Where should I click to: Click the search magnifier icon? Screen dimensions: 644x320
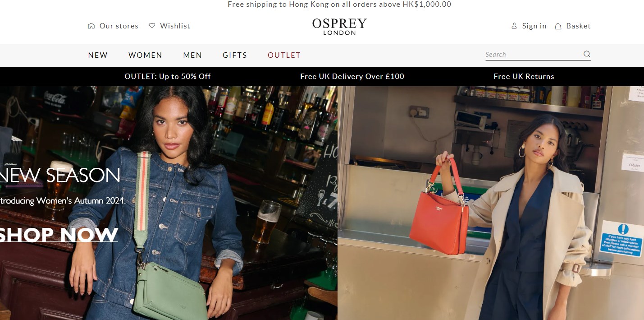(x=587, y=54)
